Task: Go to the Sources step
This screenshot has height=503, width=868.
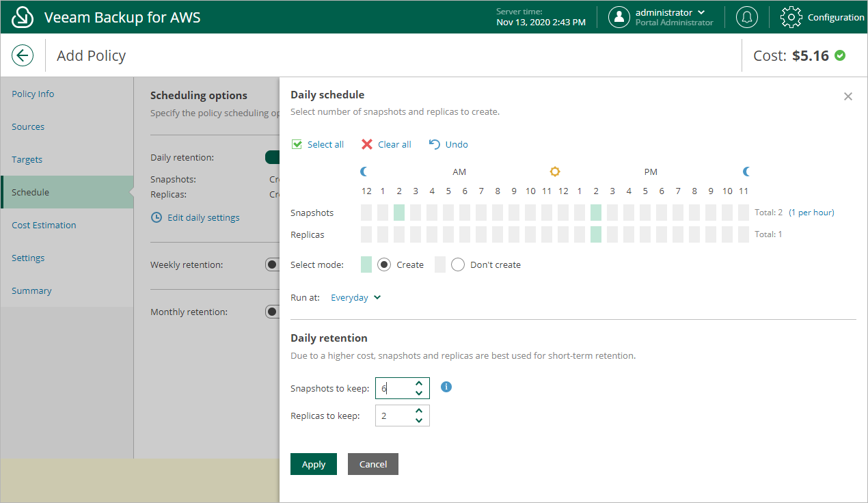Action: tap(67, 126)
